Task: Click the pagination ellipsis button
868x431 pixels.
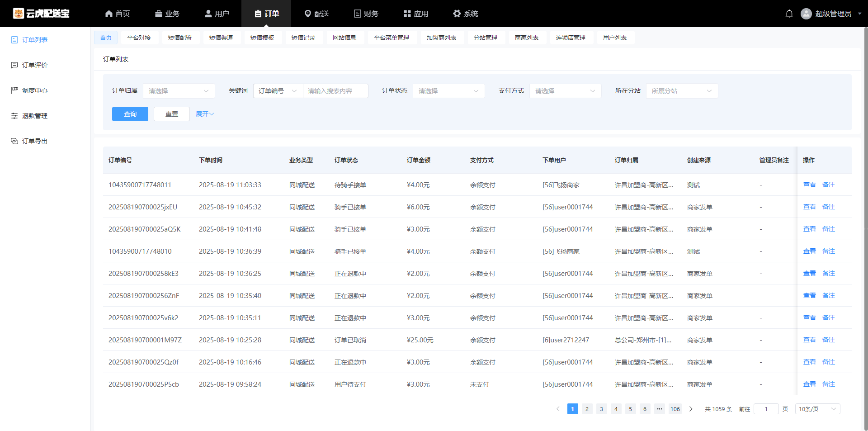Action: tap(660, 409)
